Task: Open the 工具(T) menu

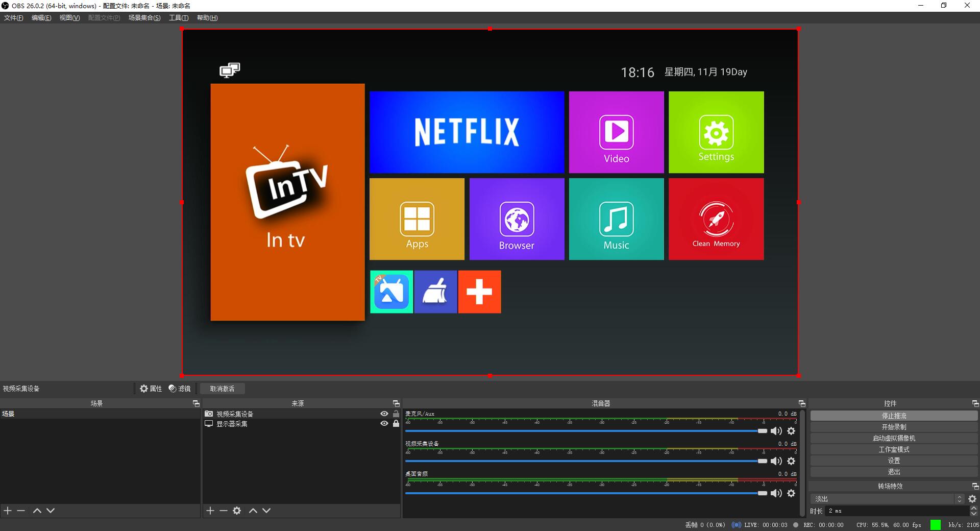Action: (179, 18)
